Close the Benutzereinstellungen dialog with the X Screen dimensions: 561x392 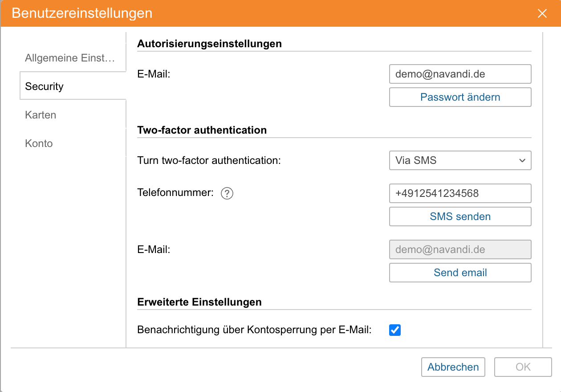click(x=542, y=13)
